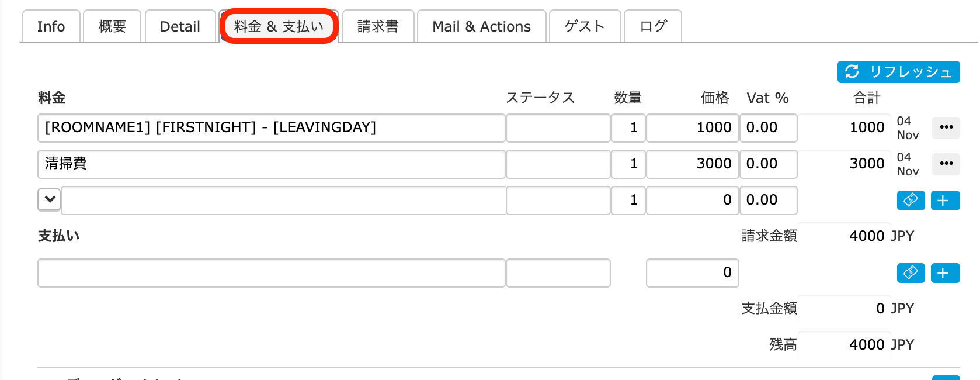Image resolution: width=980 pixels, height=380 pixels.
Task: Open more options for the 清掃費 charge row
Action: pos(946,164)
